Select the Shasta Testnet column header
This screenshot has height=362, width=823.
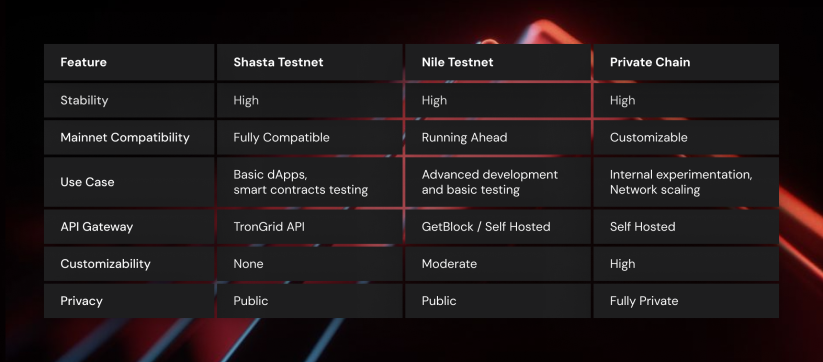click(310, 62)
